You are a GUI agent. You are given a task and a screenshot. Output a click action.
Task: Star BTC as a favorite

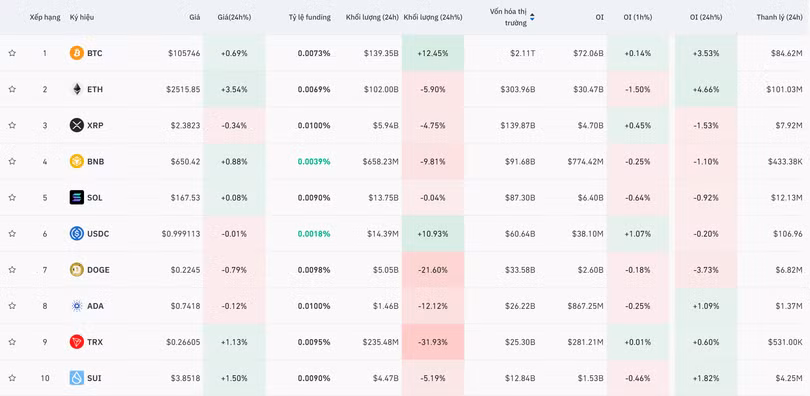[12, 53]
